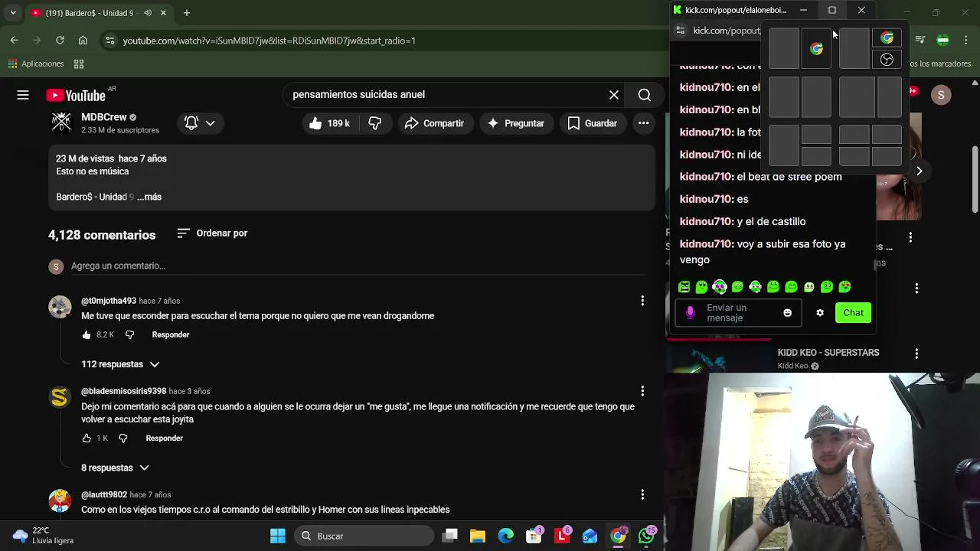Open Compartir share dialog

434,123
